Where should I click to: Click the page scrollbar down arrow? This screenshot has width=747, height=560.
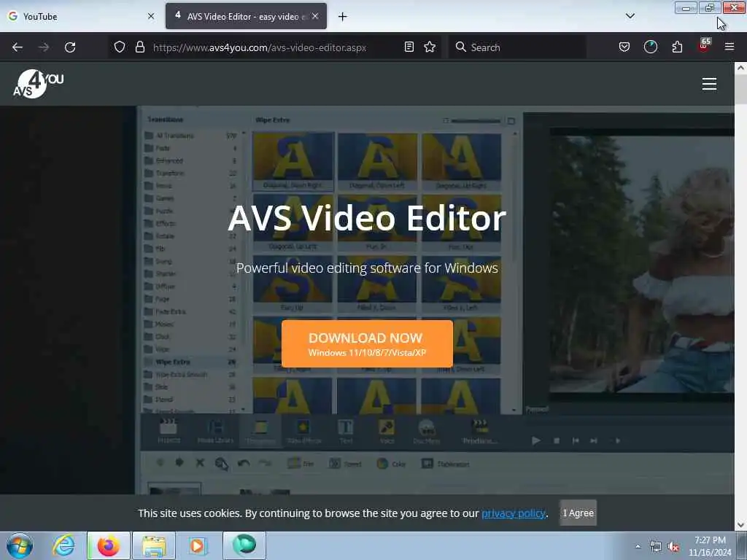[740, 525]
